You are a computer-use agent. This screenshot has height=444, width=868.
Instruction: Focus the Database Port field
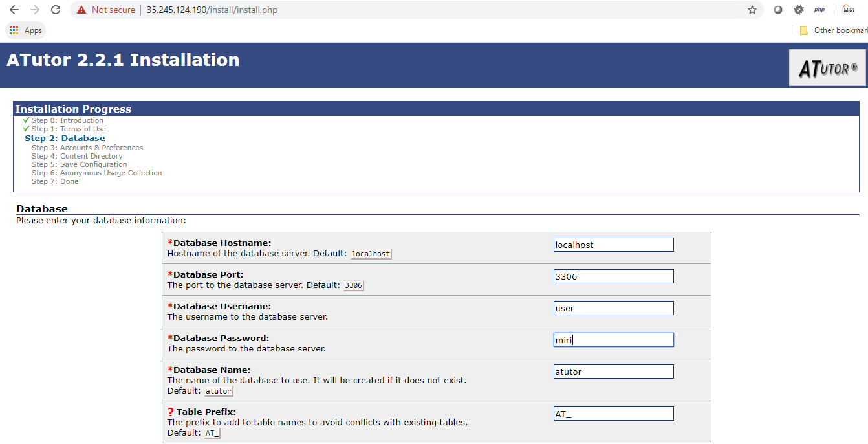pos(613,276)
